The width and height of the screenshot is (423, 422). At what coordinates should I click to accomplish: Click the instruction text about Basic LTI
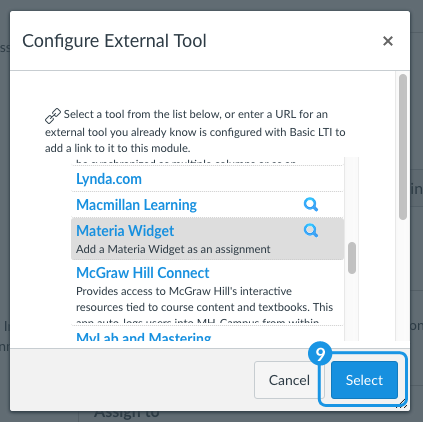pos(195,131)
